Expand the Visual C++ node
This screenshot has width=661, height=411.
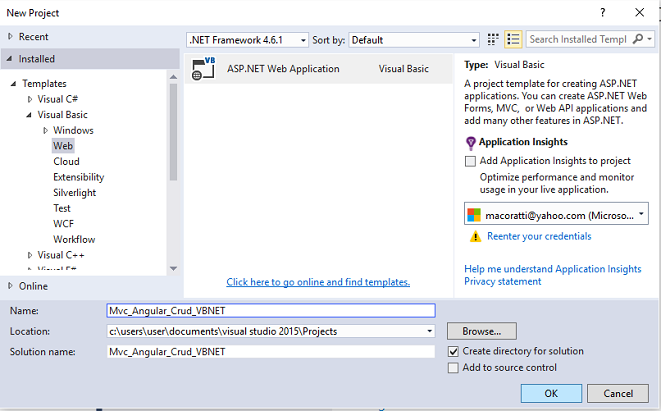[x=30, y=255]
